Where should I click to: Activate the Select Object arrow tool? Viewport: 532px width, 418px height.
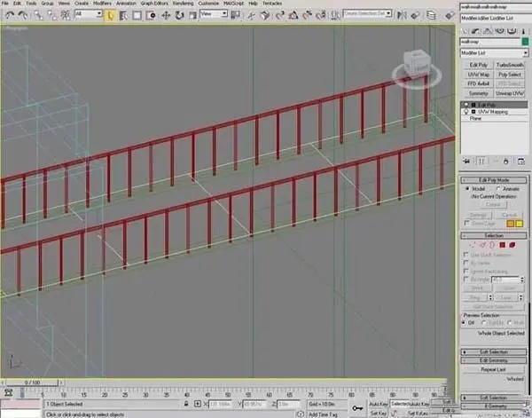(x=111, y=15)
